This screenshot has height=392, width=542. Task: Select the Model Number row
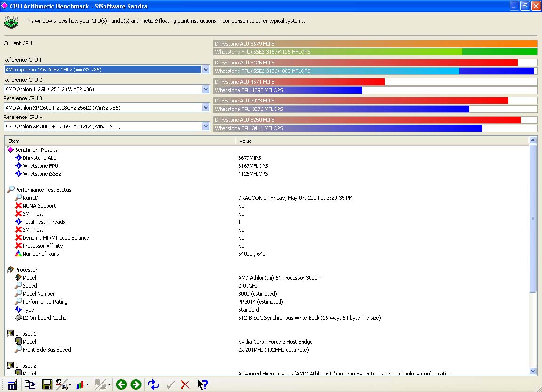[x=267, y=294]
